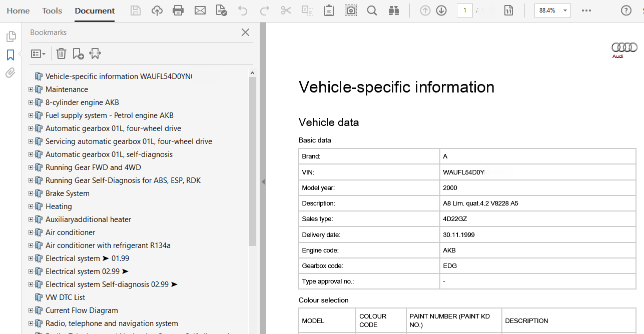Switch to the Tools tab

coord(52,10)
